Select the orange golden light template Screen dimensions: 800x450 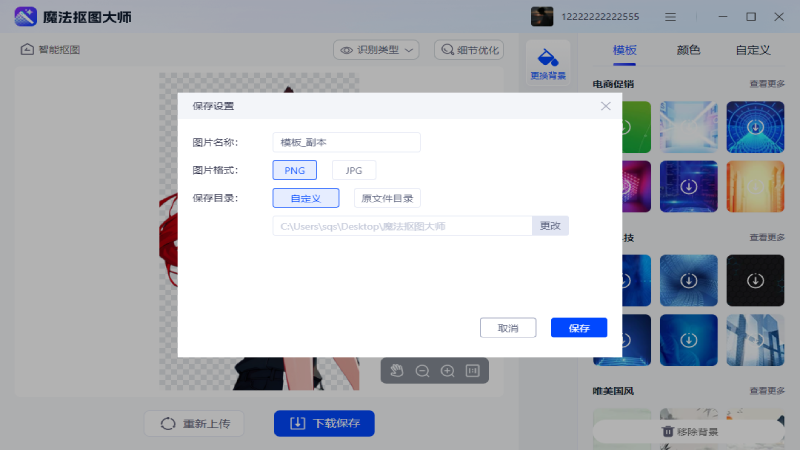coord(755,187)
